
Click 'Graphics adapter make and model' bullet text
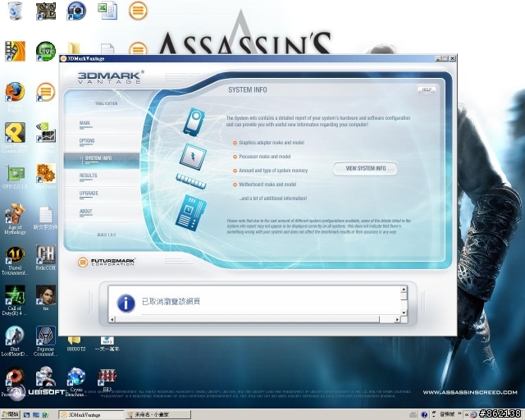click(x=272, y=143)
